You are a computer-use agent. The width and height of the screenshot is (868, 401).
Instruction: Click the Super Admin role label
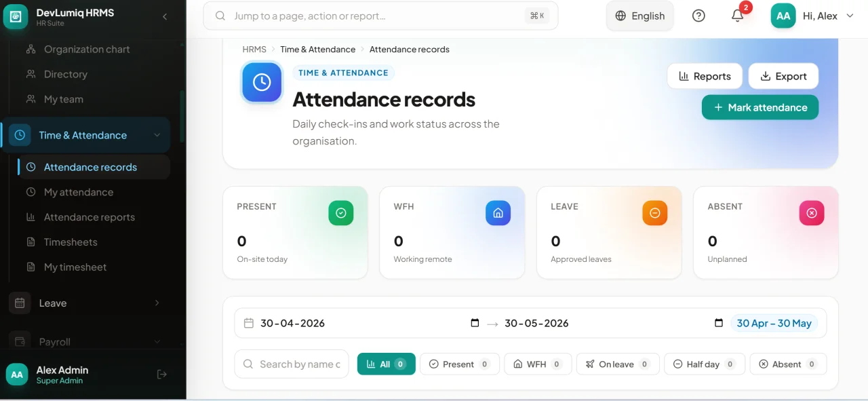coord(60,381)
